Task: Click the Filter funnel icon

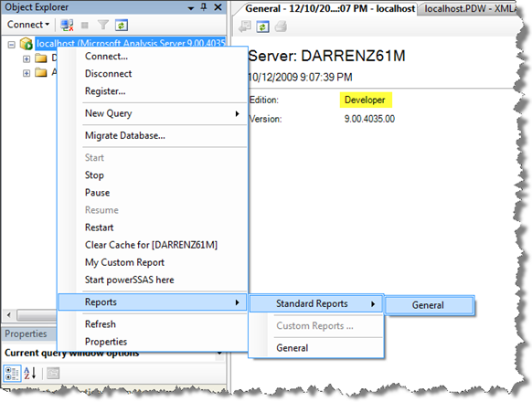Action: 102,25
